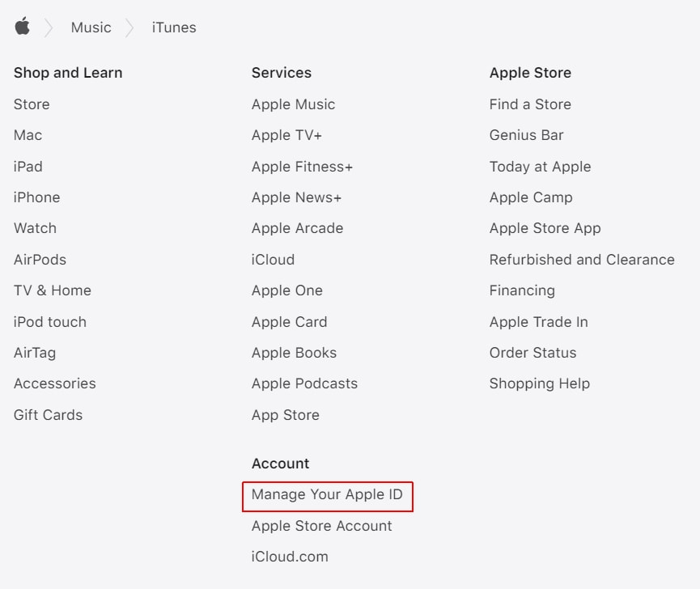This screenshot has width=700, height=589.
Task: Check your Order Status
Action: [x=532, y=352]
